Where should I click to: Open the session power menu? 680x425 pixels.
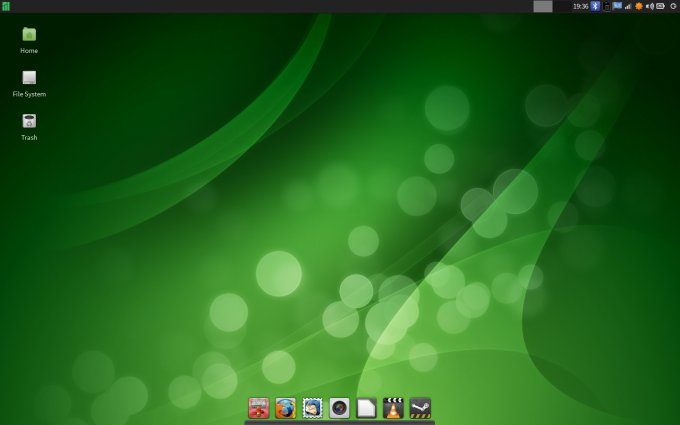click(x=673, y=6)
